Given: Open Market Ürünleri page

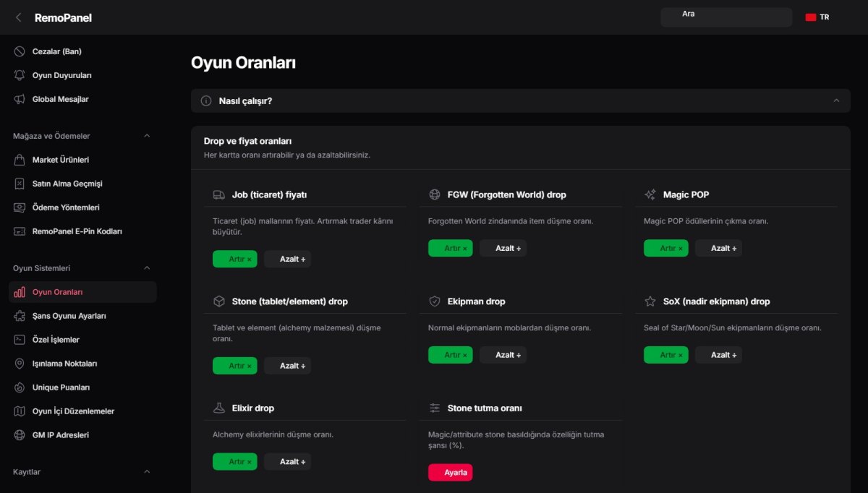Looking at the screenshot, I should [82, 160].
